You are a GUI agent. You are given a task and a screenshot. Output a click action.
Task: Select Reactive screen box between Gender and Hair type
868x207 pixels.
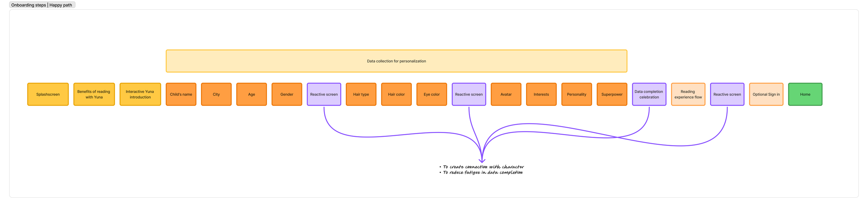[324, 94]
